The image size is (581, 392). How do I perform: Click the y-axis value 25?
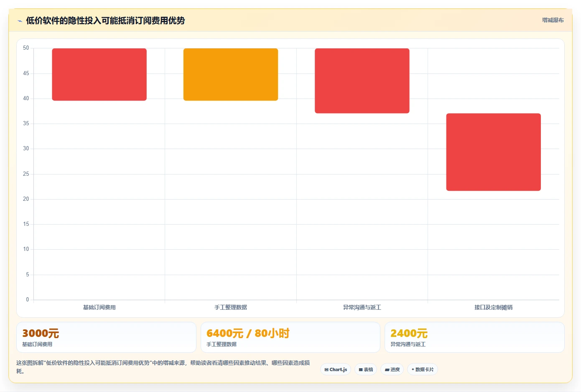(26, 174)
